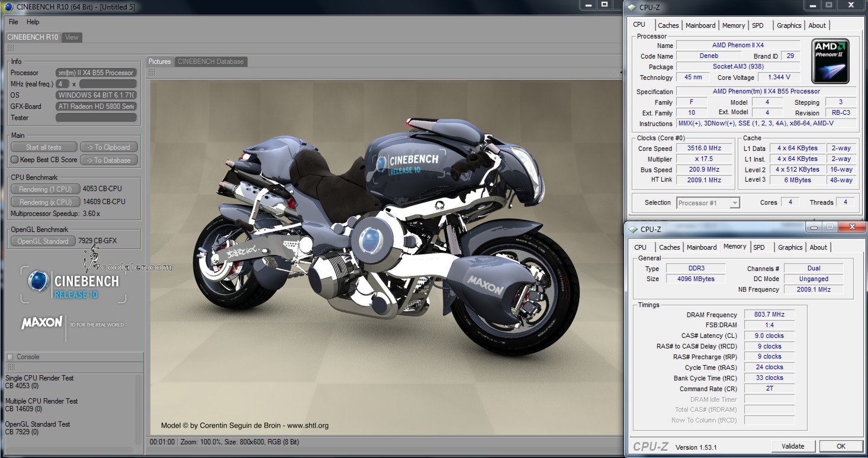This screenshot has width=868, height=458.
Task: Open Memory tab in upper CPU-Z window
Action: click(x=734, y=25)
